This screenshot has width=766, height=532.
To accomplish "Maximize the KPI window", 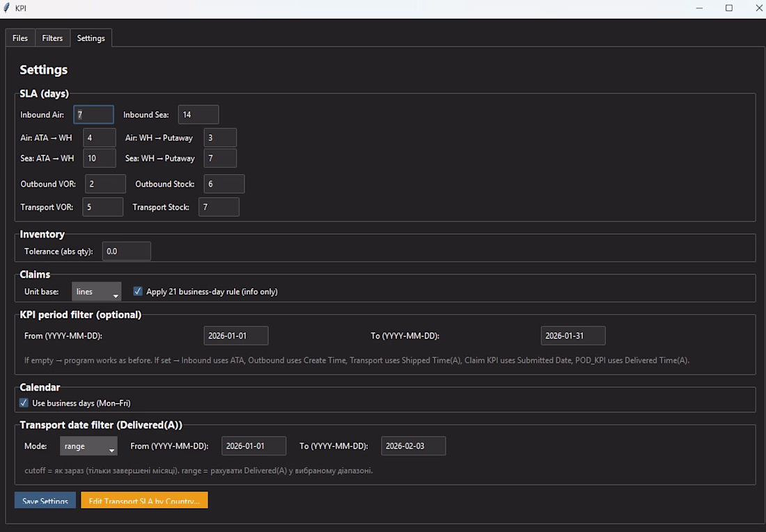I will [729, 8].
